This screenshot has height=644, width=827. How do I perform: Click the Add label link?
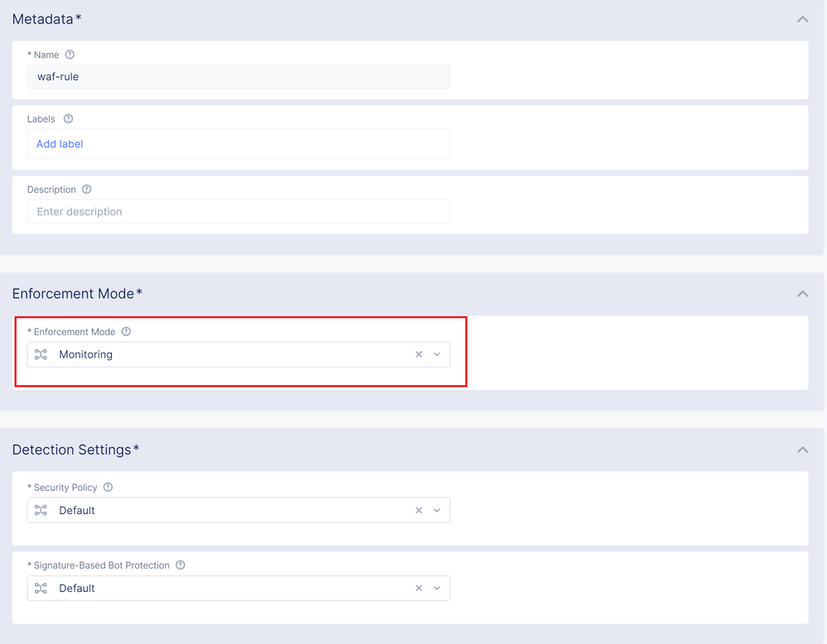click(60, 144)
